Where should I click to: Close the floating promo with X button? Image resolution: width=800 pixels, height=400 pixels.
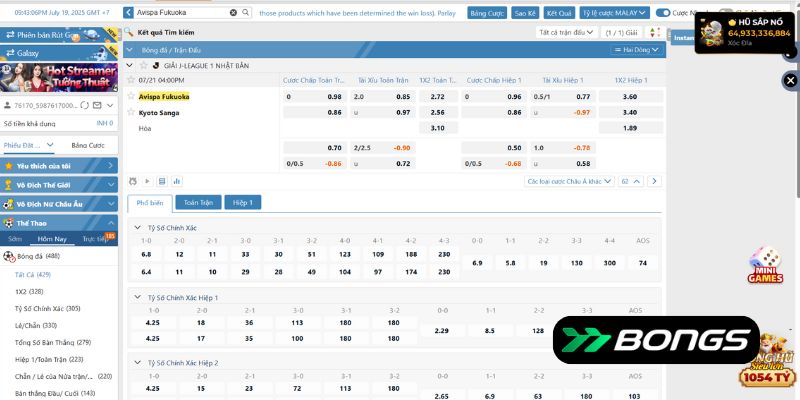pos(791,80)
